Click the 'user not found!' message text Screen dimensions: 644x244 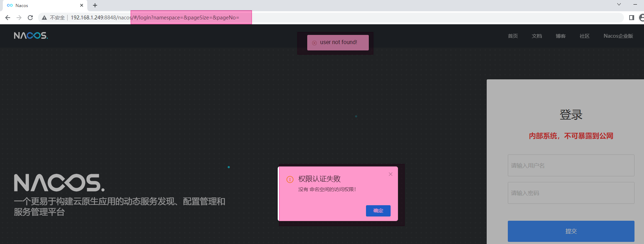point(339,42)
